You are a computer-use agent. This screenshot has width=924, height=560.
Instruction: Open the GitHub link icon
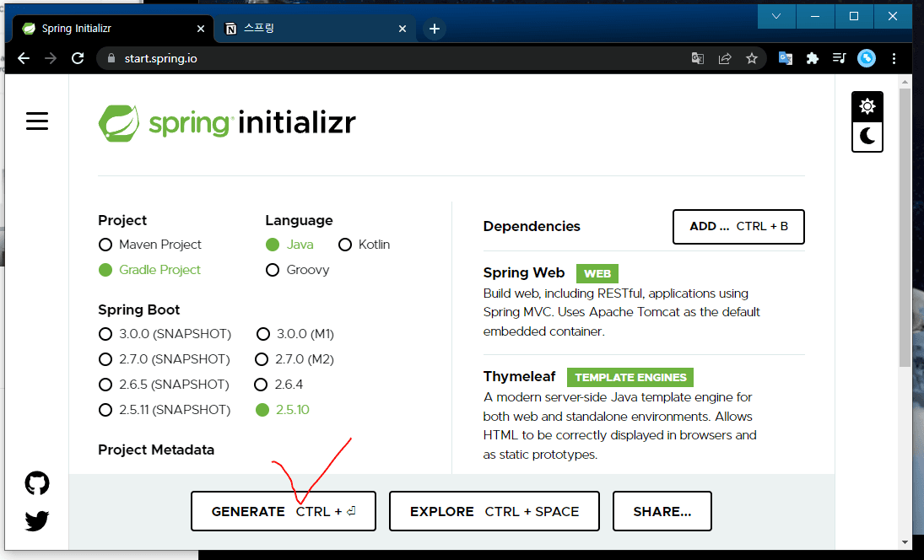point(37,483)
